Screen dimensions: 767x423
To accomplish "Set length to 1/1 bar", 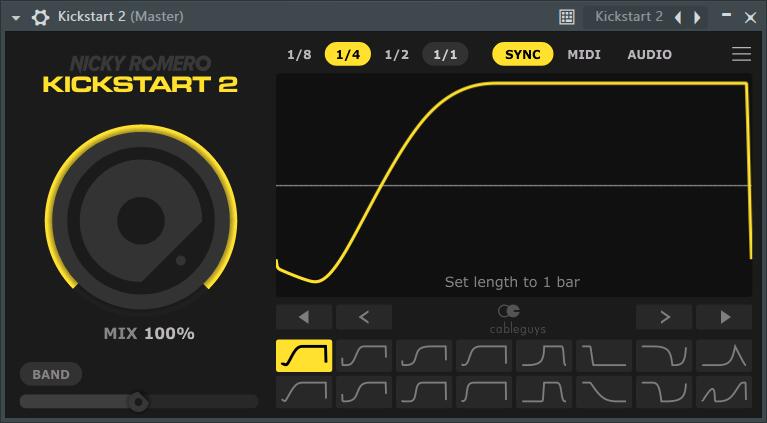I will [445, 54].
